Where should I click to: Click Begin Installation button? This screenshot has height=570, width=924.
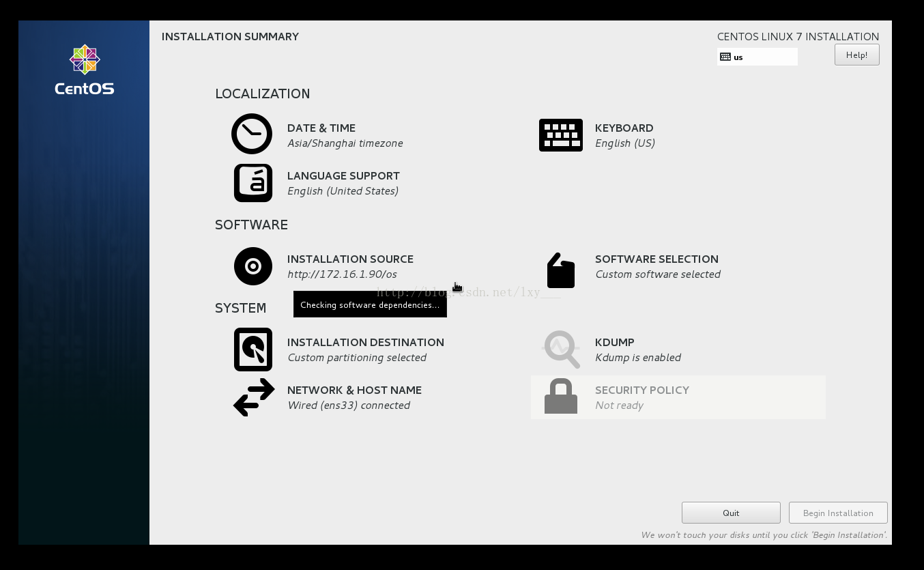838,513
